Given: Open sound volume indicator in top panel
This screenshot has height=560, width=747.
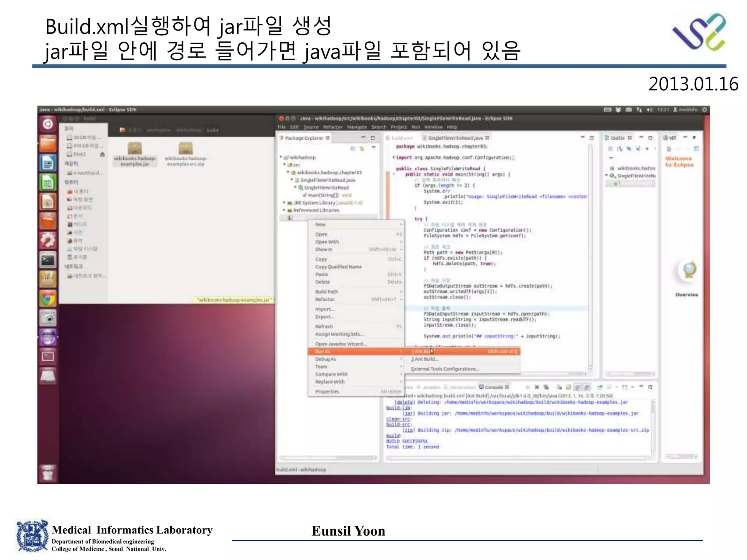Looking at the screenshot, I should pyautogui.click(x=649, y=109).
